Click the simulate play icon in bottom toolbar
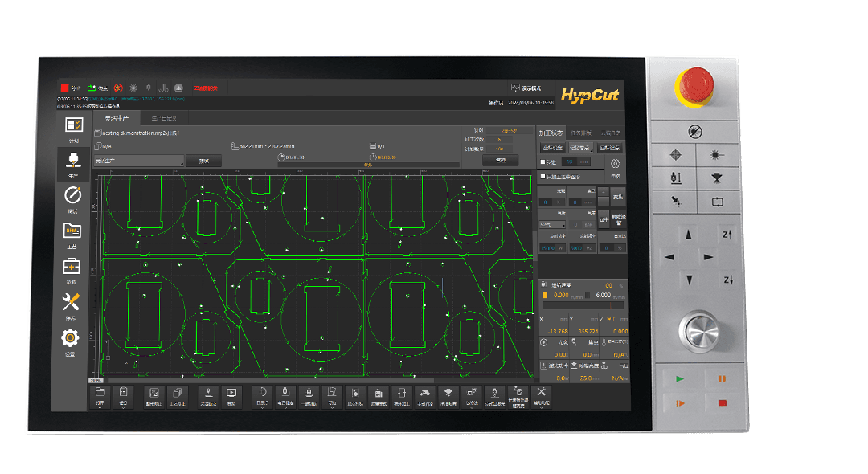This screenshot has width=868, height=474. [231, 392]
